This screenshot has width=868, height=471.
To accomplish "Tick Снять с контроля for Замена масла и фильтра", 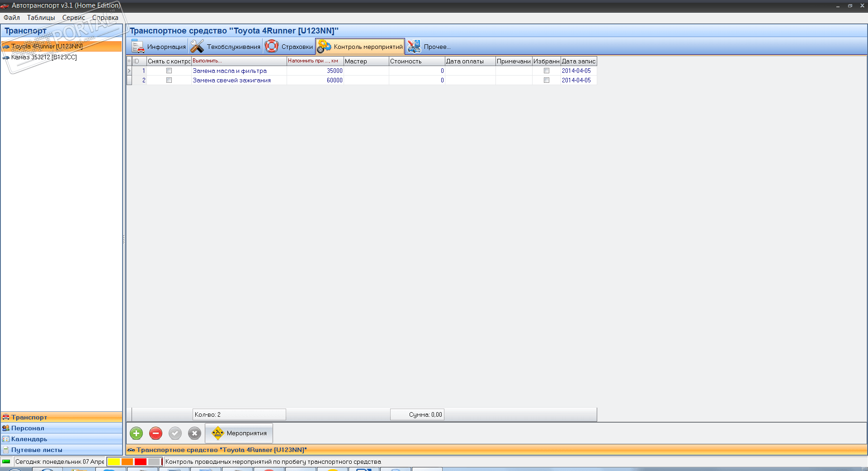I will [169, 71].
